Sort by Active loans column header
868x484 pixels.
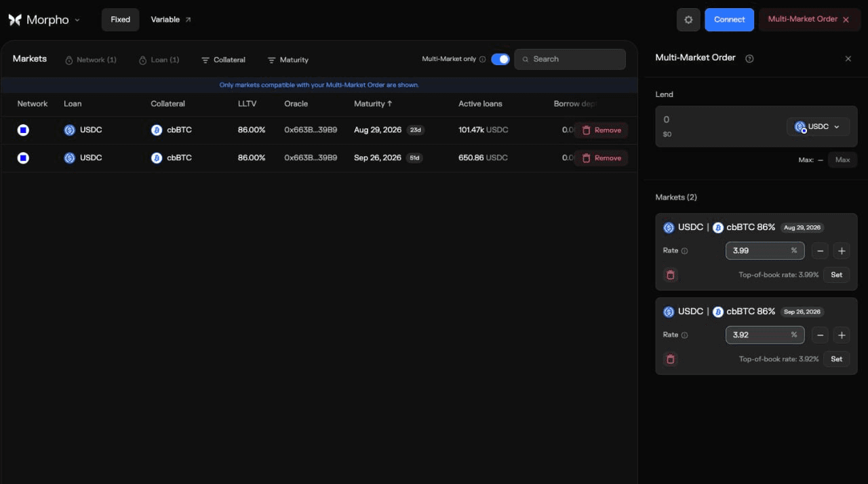tap(480, 104)
